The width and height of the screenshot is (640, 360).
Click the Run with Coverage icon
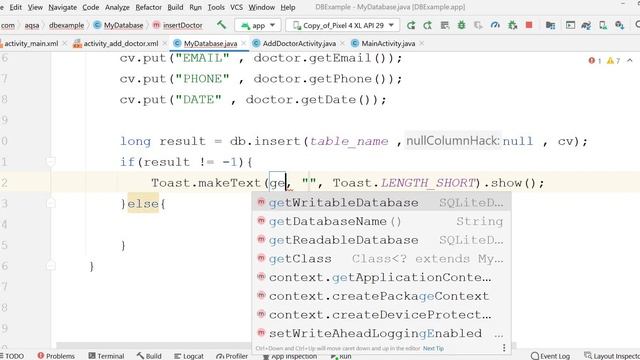pos(478,25)
